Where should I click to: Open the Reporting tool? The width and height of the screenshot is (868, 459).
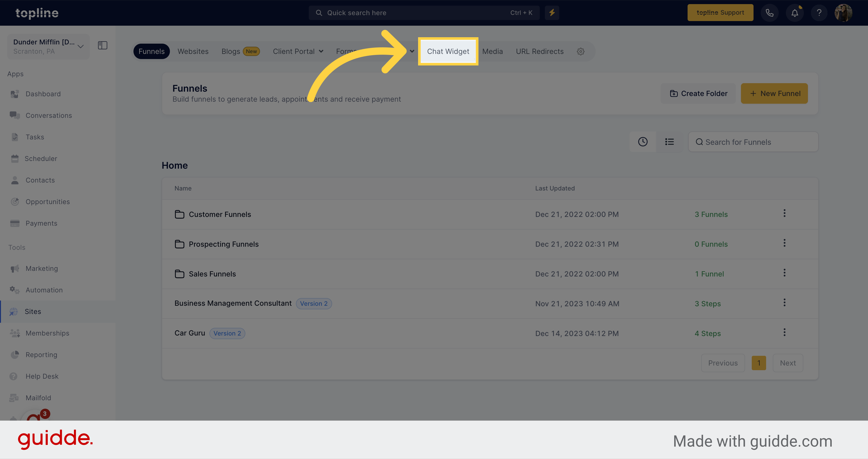[41, 355]
